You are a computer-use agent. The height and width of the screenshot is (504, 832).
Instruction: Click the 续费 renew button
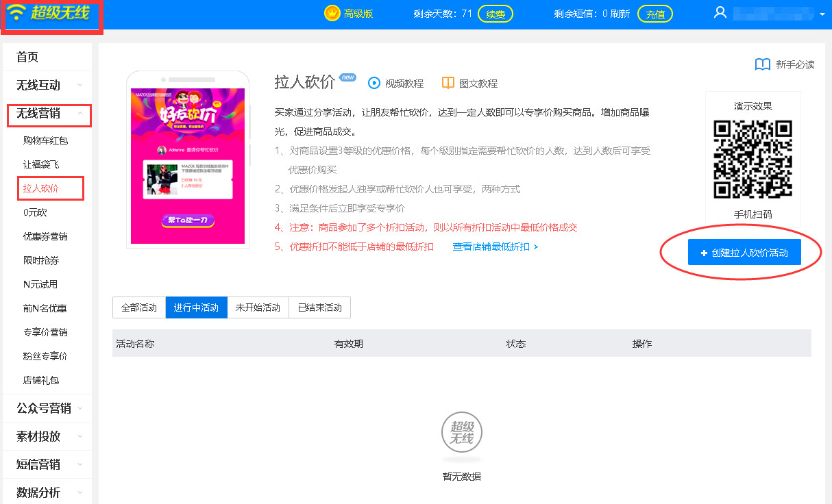coord(495,14)
